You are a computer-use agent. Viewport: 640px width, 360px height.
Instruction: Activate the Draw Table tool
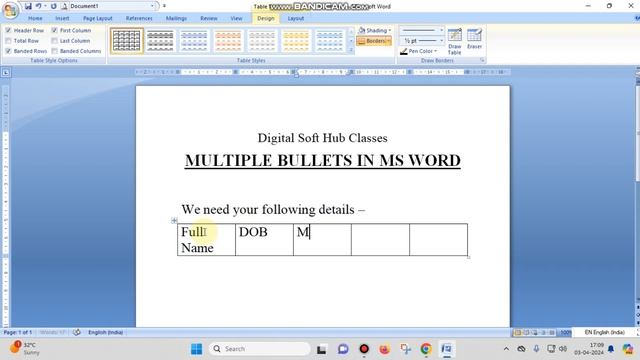(x=454, y=41)
